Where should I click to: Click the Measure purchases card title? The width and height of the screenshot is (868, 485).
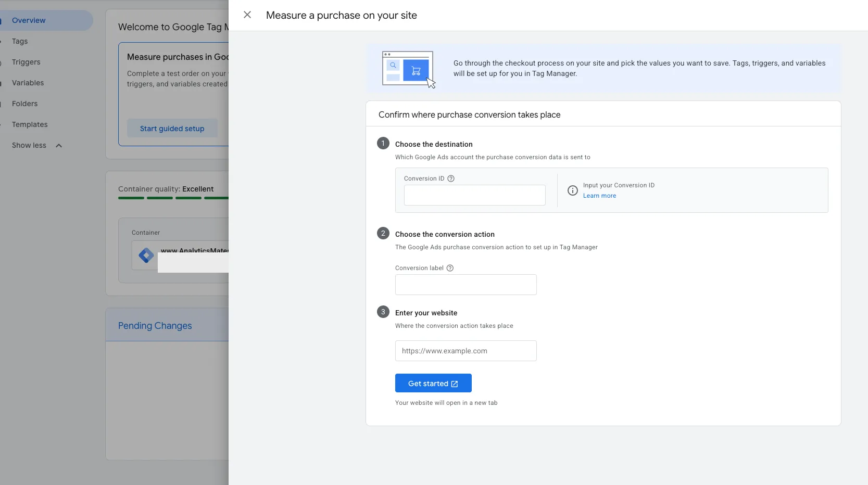(x=178, y=57)
